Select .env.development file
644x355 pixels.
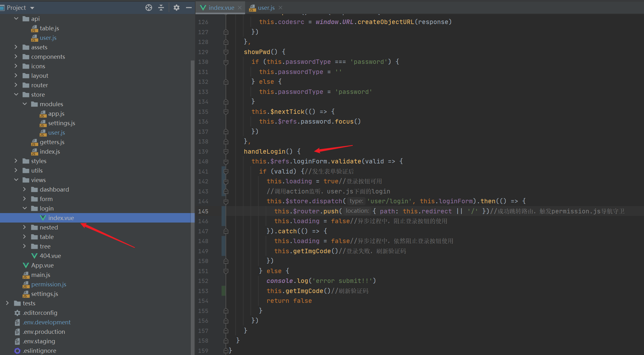[47, 322]
